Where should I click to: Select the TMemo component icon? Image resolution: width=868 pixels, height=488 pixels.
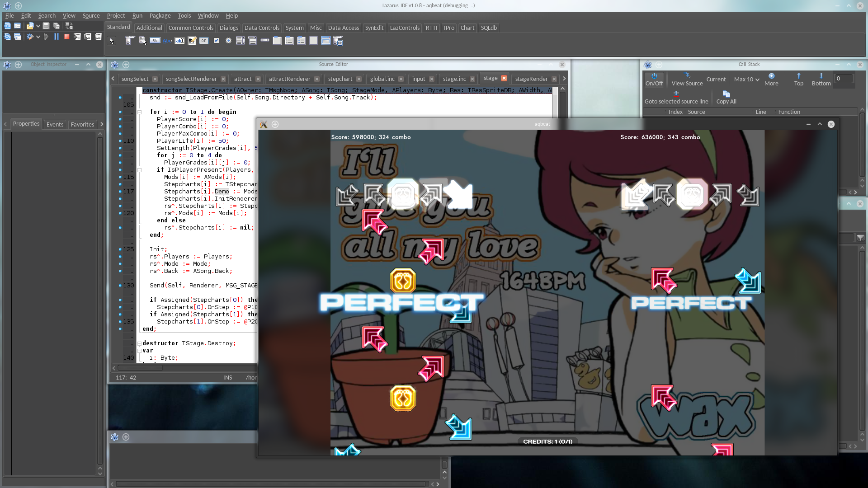coord(192,41)
